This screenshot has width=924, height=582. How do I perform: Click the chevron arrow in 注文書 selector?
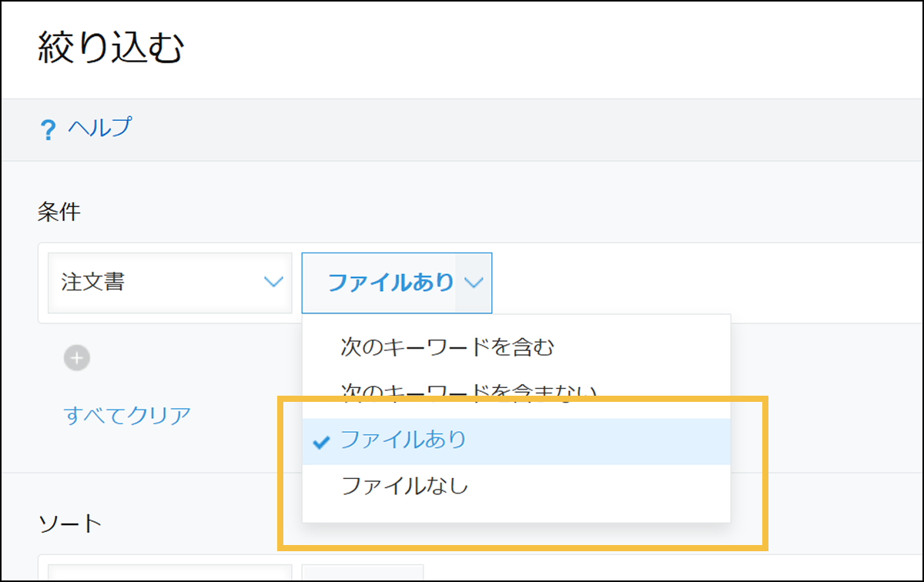coord(273,283)
